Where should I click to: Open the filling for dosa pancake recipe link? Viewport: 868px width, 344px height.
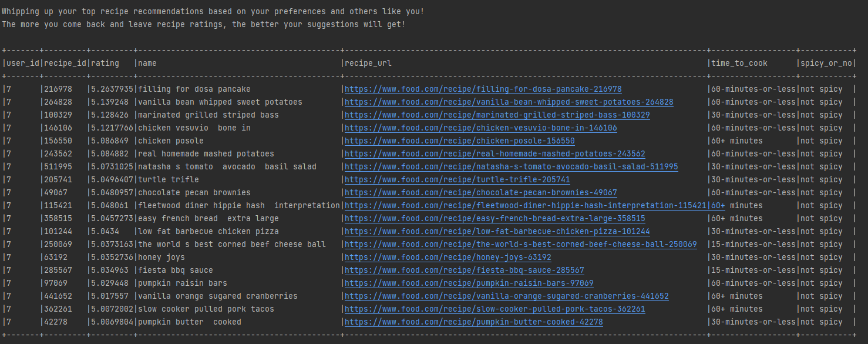483,89
